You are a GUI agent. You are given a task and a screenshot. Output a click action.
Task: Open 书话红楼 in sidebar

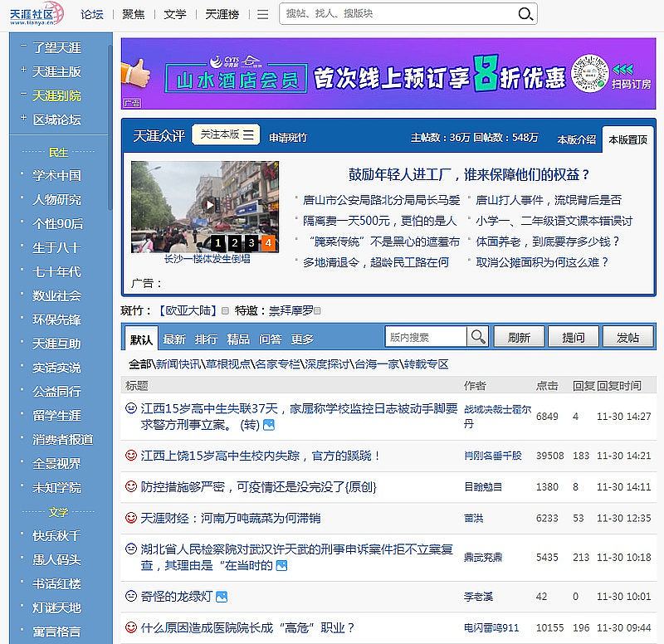pyautogui.click(x=56, y=583)
